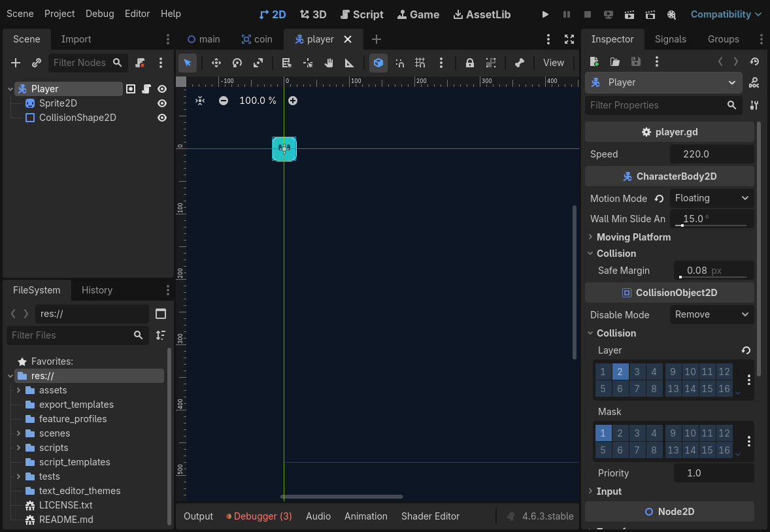Instantiate a child scene via link icon

pos(37,63)
